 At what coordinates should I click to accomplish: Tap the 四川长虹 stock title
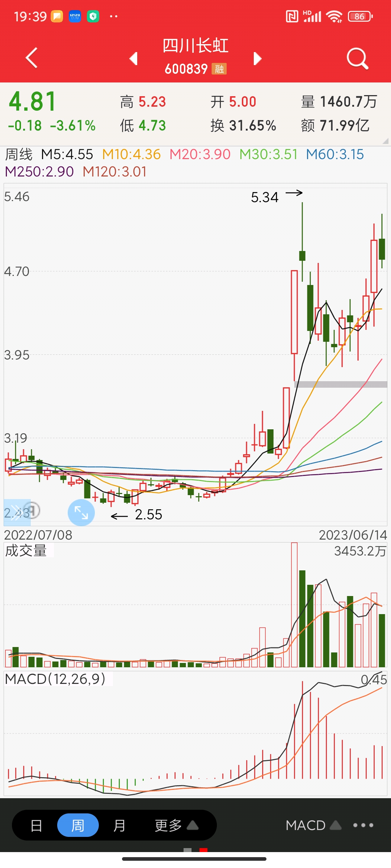[195, 46]
